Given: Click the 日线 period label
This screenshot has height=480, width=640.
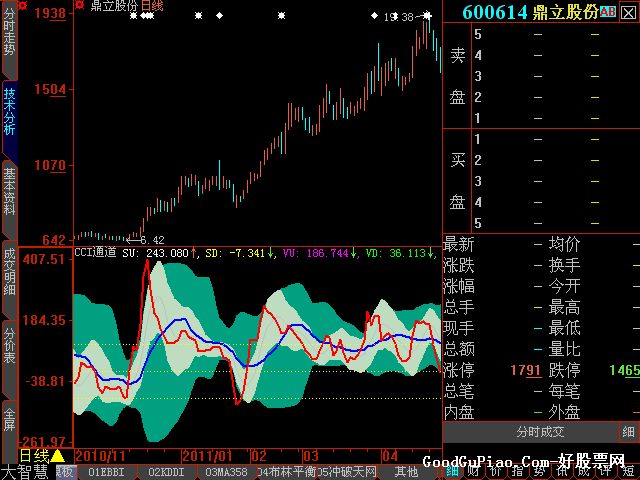Looking at the screenshot, I should [34, 456].
